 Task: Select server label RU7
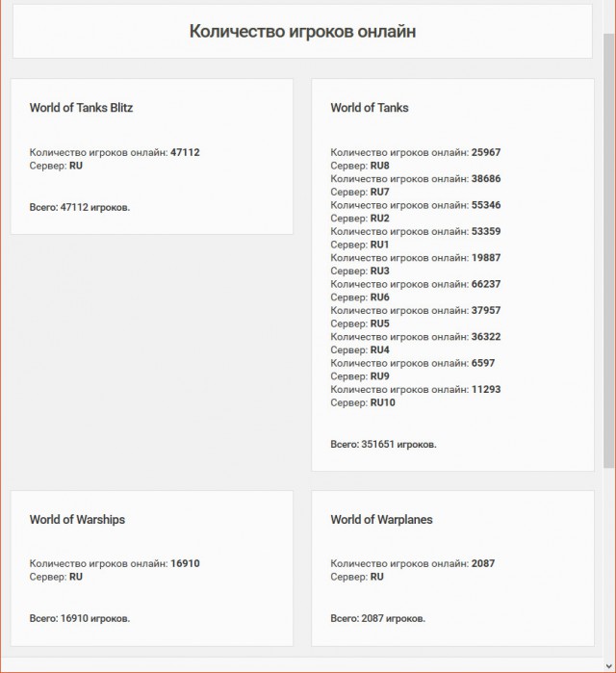tap(379, 192)
